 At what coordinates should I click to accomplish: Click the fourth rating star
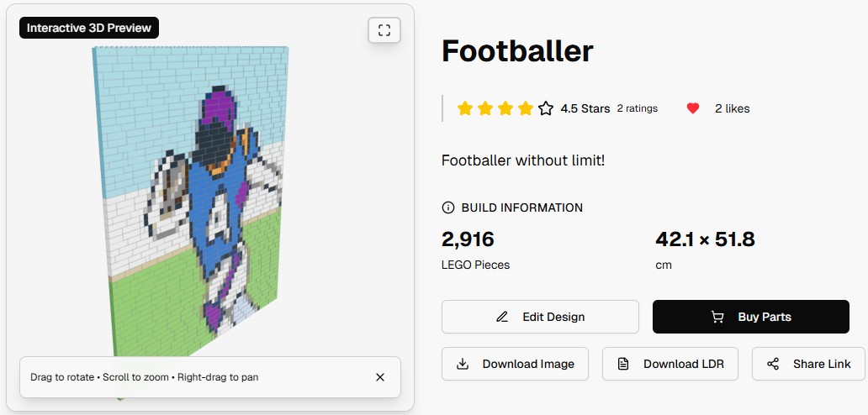[526, 108]
